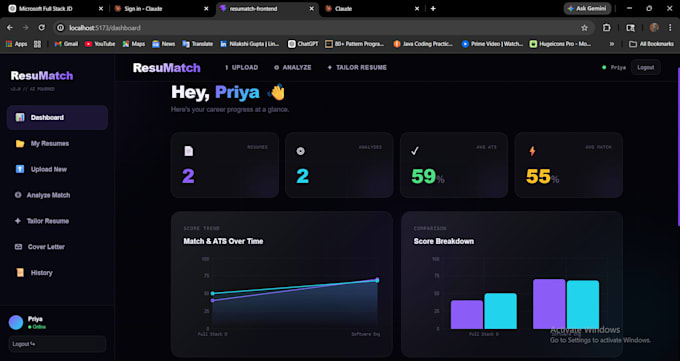Screen dimensions: 680x361
Task: Click the ANALYZE link in the top navigation
Action: click(x=293, y=68)
